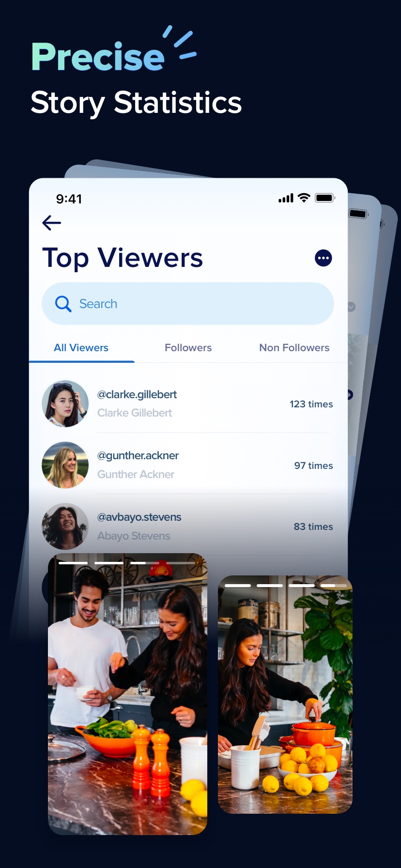
Task: Switch to the Followers tab
Action: tap(188, 348)
